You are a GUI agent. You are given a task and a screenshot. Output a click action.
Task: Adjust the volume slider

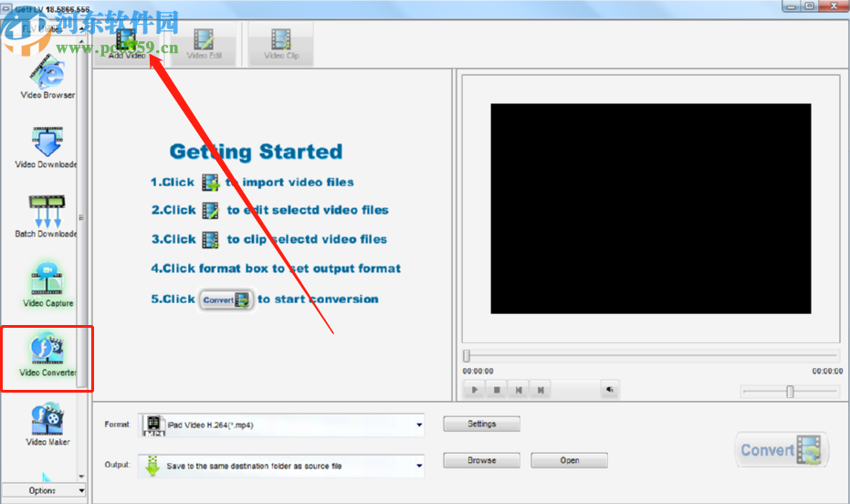tap(790, 392)
